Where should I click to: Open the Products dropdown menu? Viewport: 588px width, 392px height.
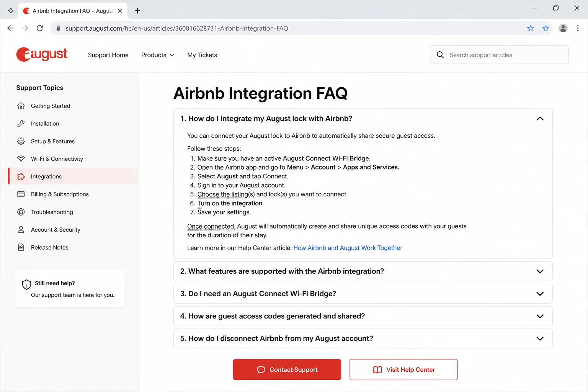(x=157, y=55)
